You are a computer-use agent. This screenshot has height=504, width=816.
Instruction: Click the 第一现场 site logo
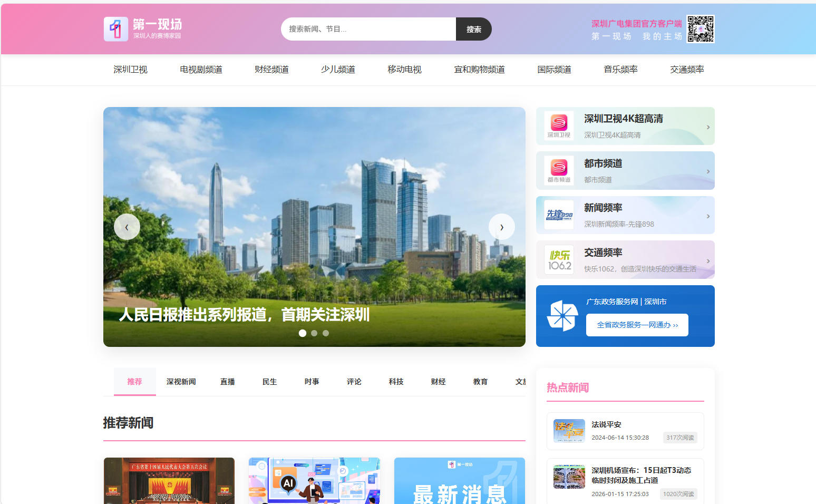(116, 29)
